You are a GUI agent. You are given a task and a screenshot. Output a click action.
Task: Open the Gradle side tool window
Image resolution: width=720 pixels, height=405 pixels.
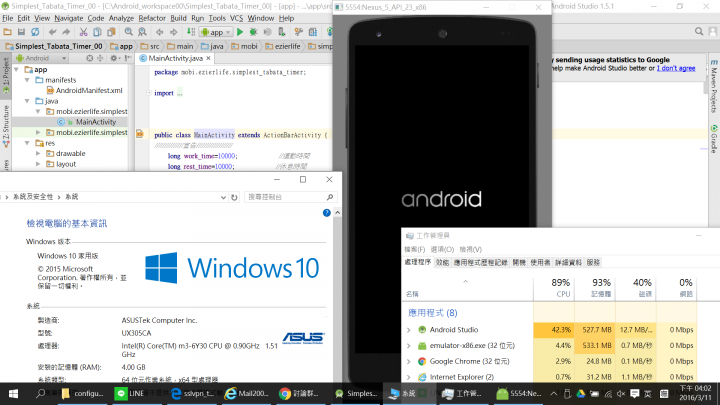[x=714, y=138]
